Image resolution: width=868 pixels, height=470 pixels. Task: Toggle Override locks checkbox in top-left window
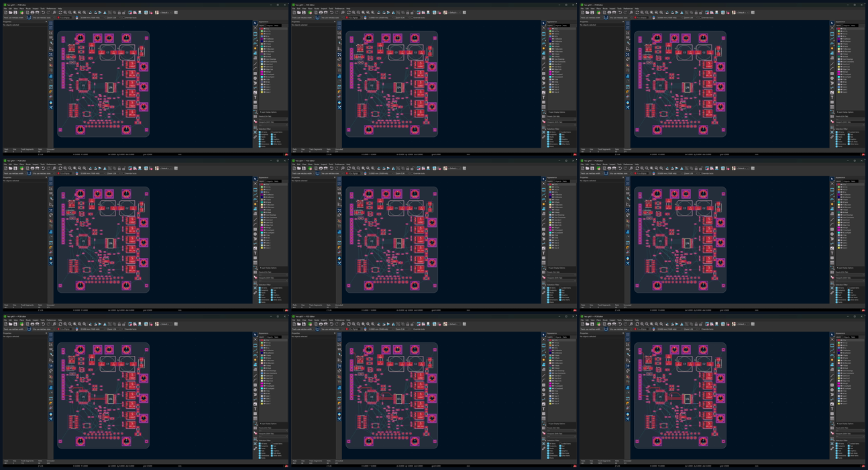[123, 17]
